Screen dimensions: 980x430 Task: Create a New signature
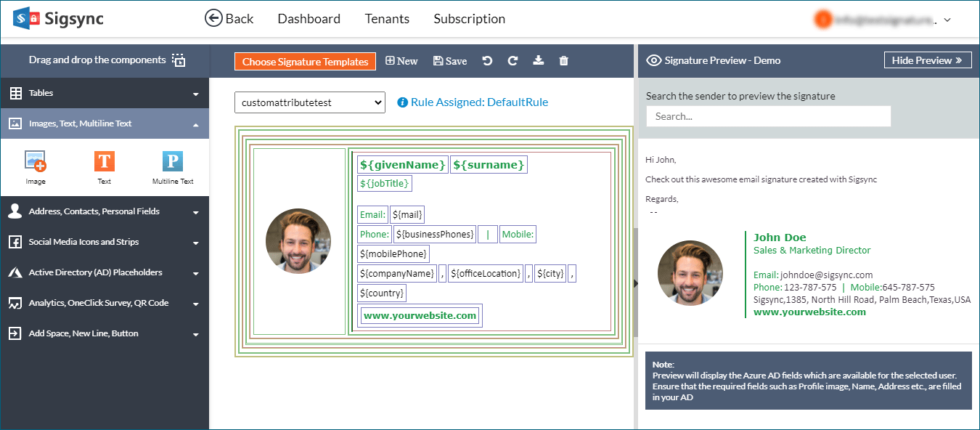point(401,61)
